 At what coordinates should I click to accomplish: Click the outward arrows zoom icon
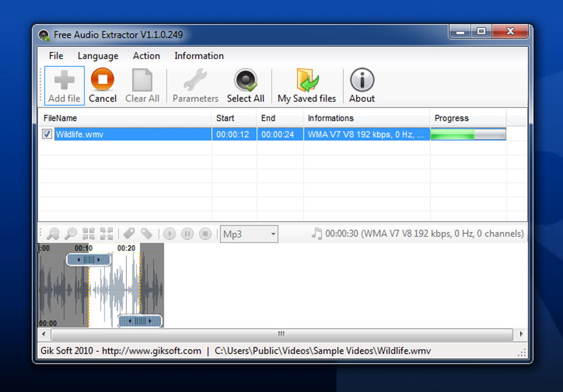(107, 234)
